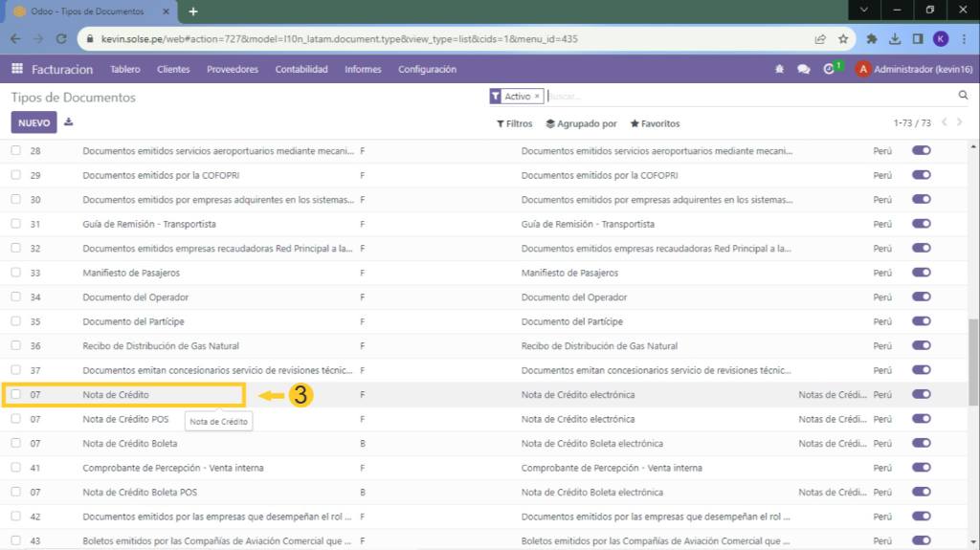Image resolution: width=980 pixels, height=550 pixels.
Task: Expand the Agrupado por dropdown
Action: pyautogui.click(x=581, y=123)
